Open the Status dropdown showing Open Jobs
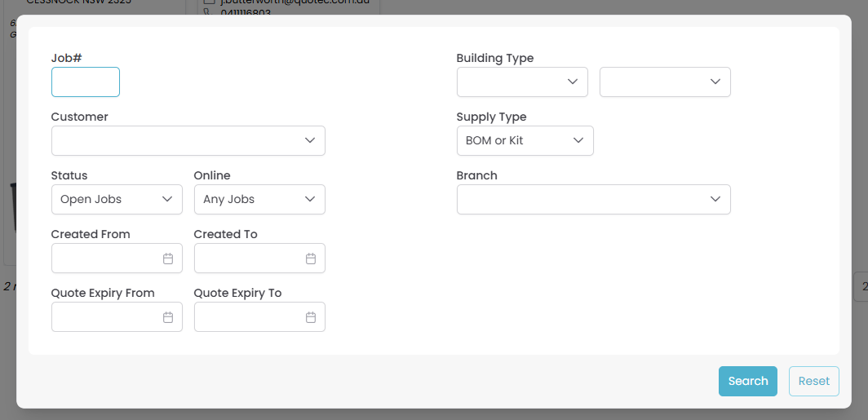This screenshot has height=420, width=868. [x=117, y=200]
